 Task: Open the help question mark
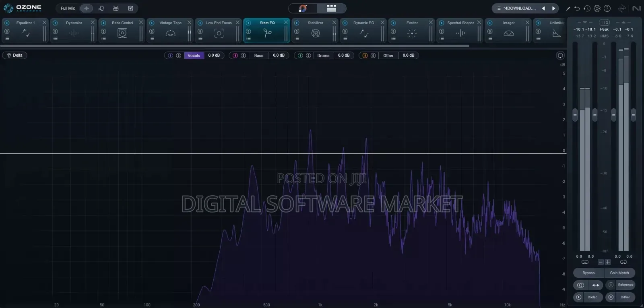(607, 8)
